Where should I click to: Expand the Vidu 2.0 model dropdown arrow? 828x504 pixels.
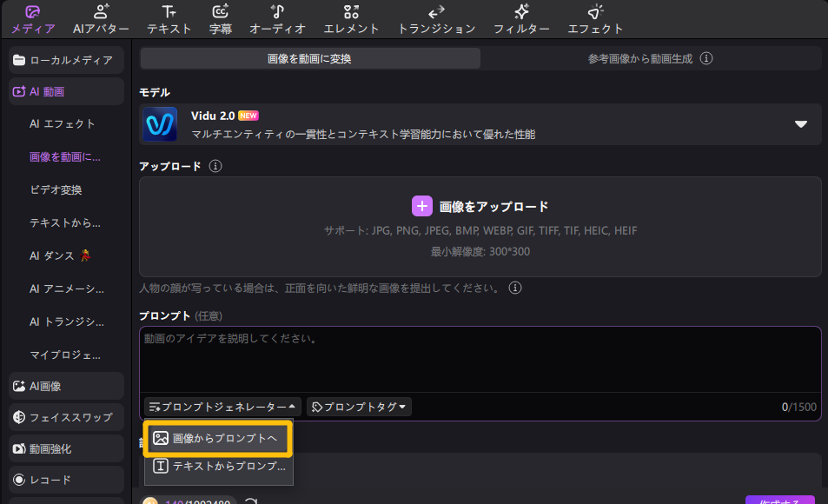[x=800, y=124]
